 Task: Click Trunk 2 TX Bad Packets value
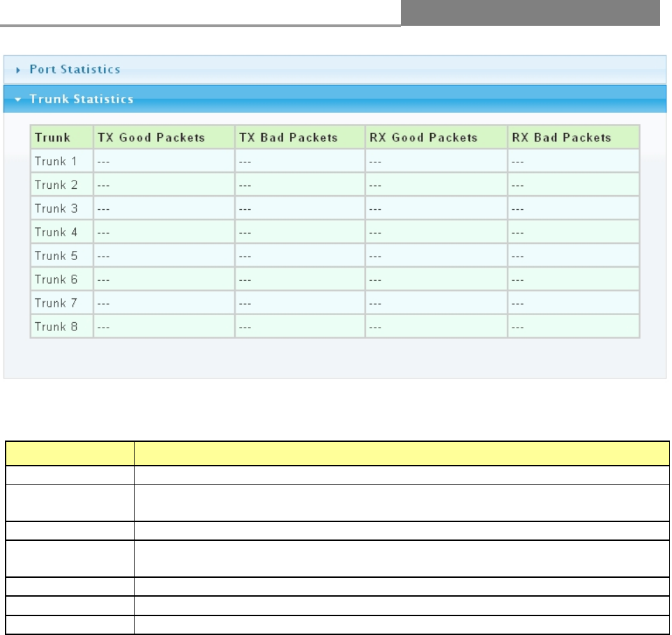300,185
